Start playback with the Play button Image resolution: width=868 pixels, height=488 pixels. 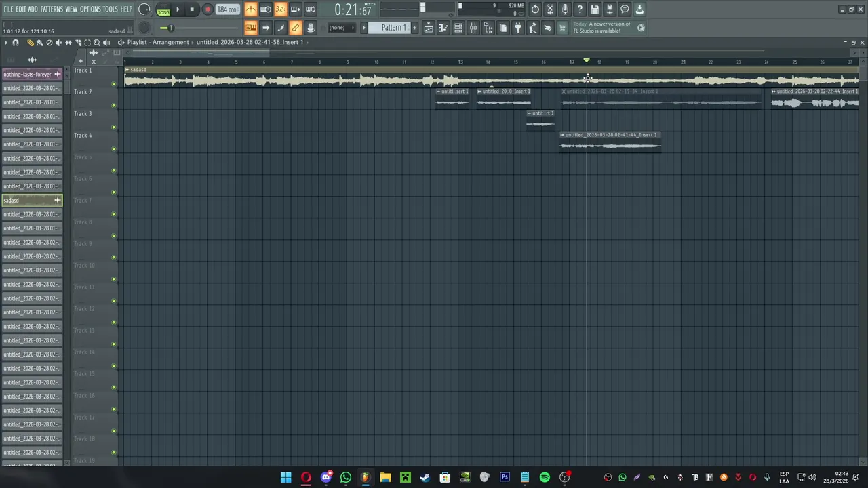pos(178,9)
